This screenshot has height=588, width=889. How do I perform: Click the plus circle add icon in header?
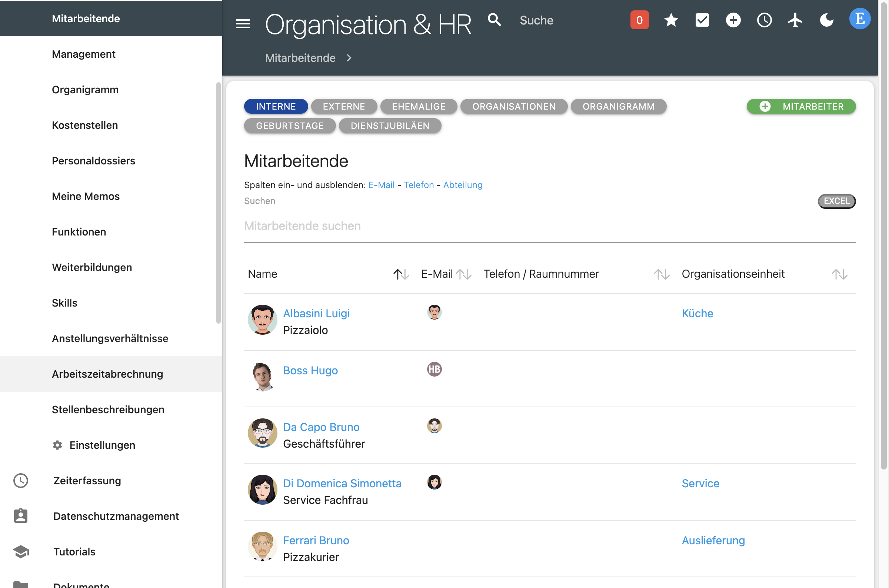(733, 20)
